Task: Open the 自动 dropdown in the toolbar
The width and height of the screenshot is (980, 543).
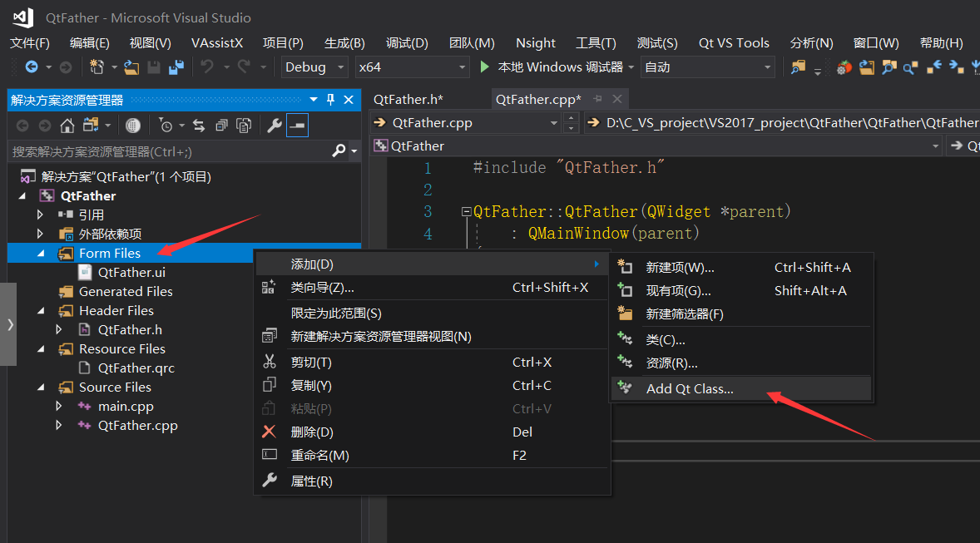Action: tap(707, 67)
